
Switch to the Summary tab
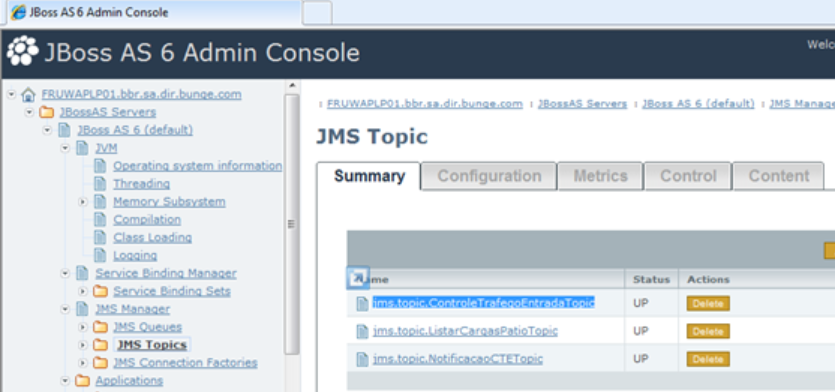pyautogui.click(x=369, y=176)
